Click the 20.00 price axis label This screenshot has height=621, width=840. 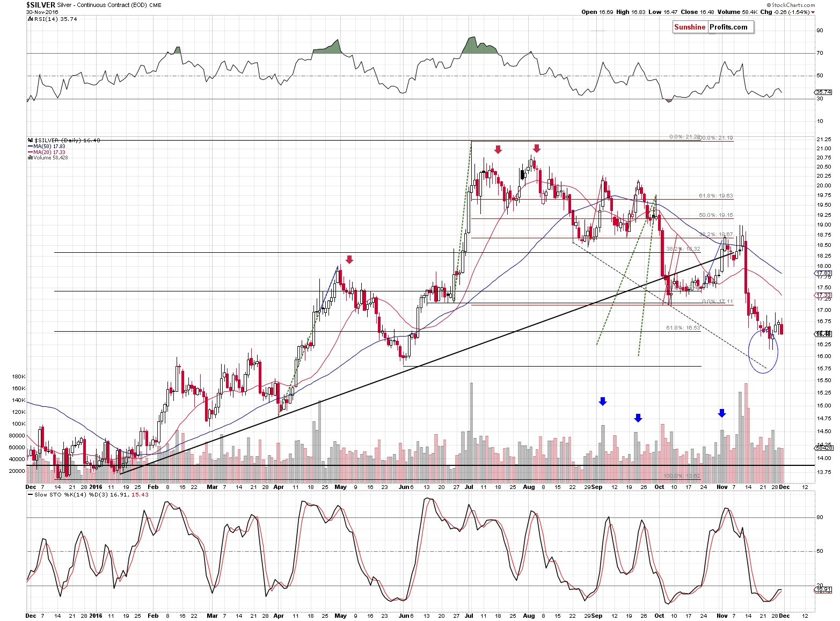click(823, 186)
